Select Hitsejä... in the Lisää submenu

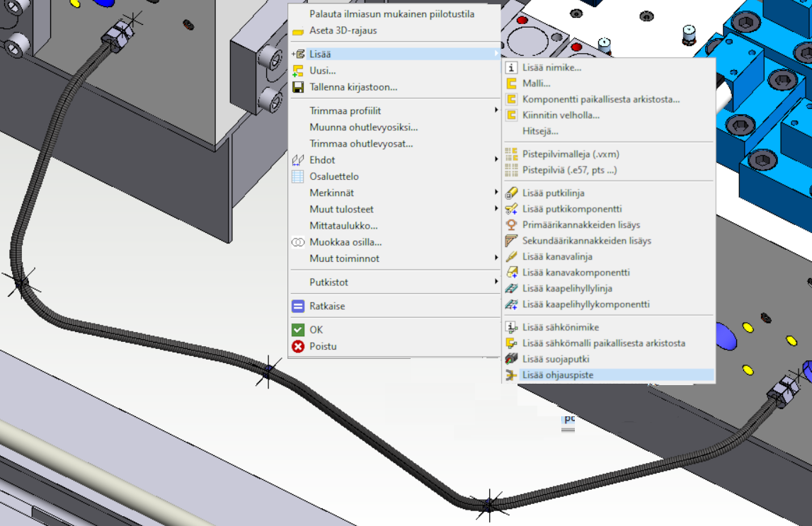(540, 131)
